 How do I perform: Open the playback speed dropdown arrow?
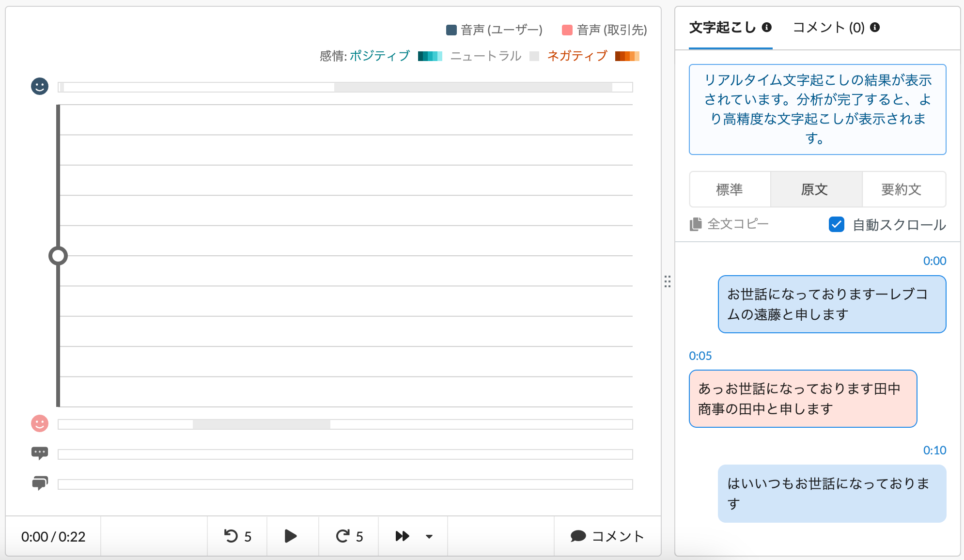(429, 537)
